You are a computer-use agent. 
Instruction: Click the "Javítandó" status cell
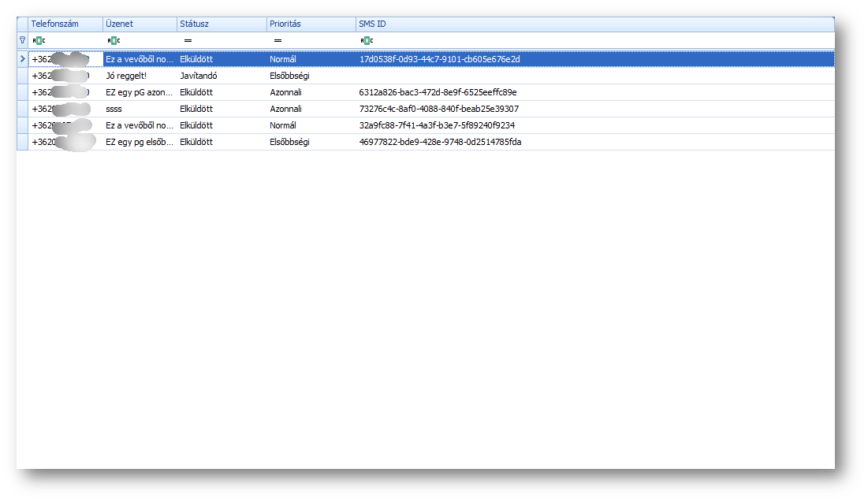click(x=199, y=76)
